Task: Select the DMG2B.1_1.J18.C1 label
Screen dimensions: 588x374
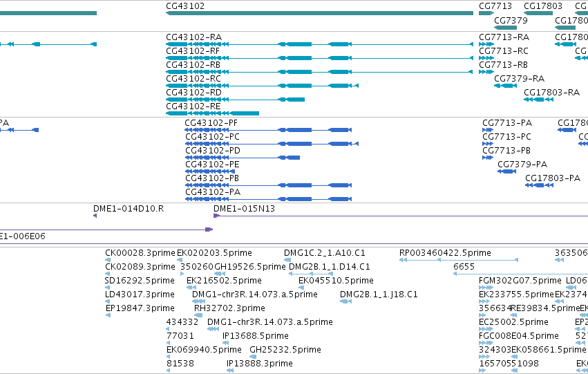Action: click(x=379, y=295)
